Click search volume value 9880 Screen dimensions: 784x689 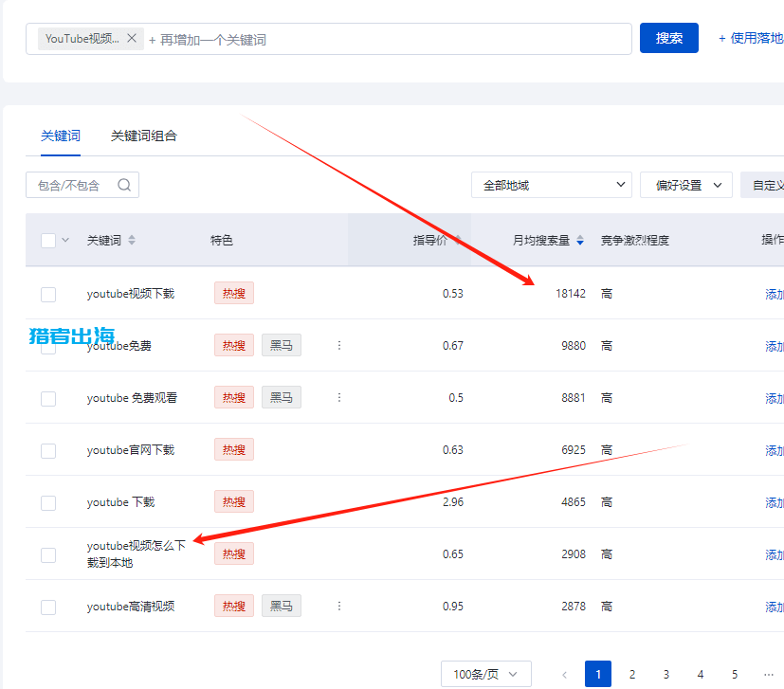(573, 346)
